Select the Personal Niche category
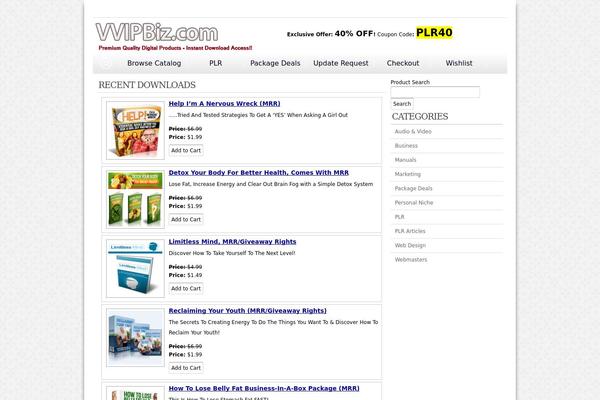The image size is (600, 400). pos(414,202)
